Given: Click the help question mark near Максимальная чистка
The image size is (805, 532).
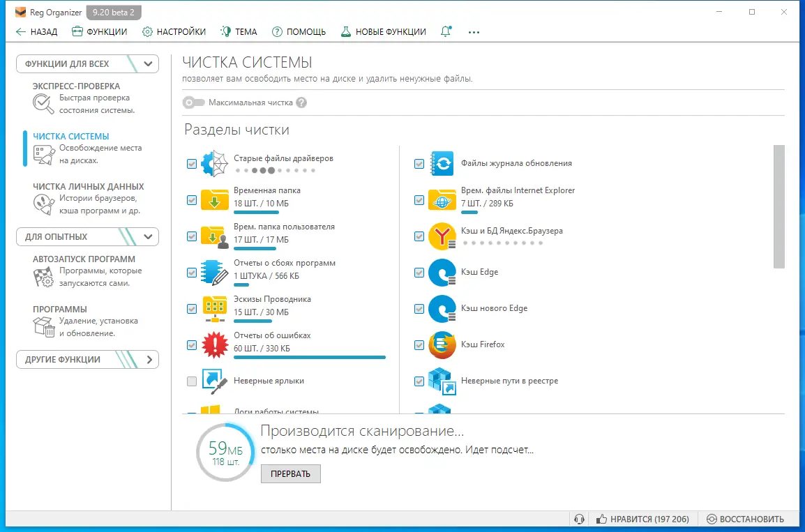Looking at the screenshot, I should 301,102.
